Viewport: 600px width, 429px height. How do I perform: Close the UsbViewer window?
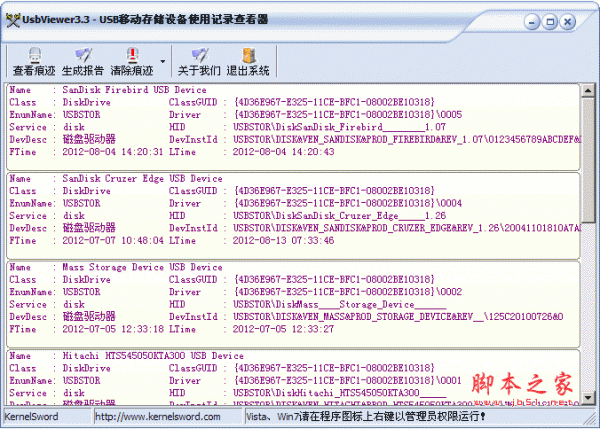click(x=568, y=22)
